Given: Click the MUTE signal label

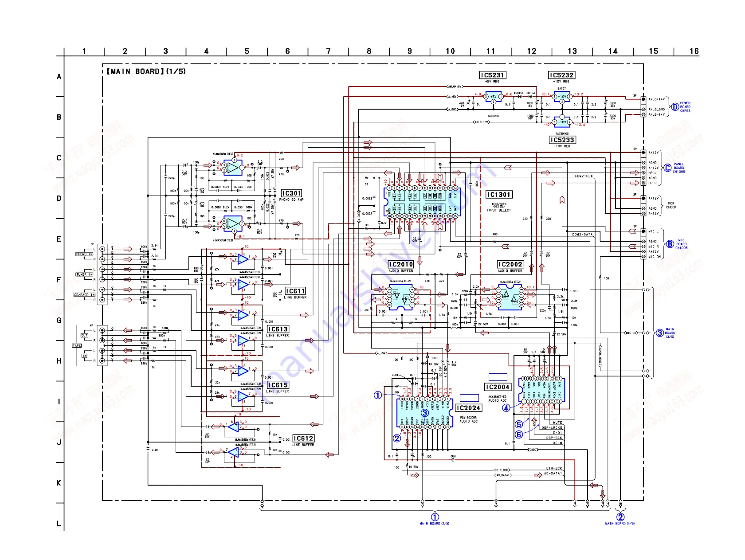Looking at the screenshot, I should pyautogui.click(x=557, y=423).
